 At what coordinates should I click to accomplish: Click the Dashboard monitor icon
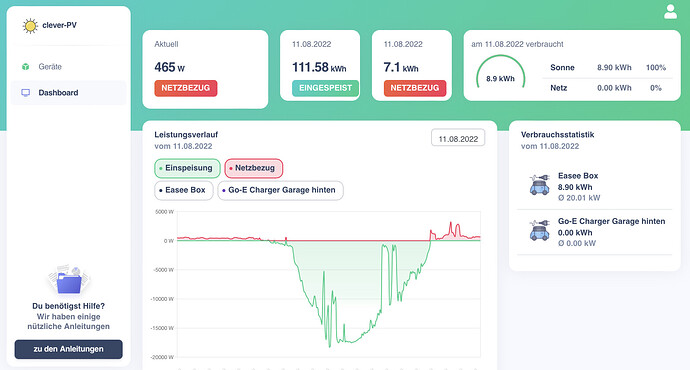pos(26,93)
